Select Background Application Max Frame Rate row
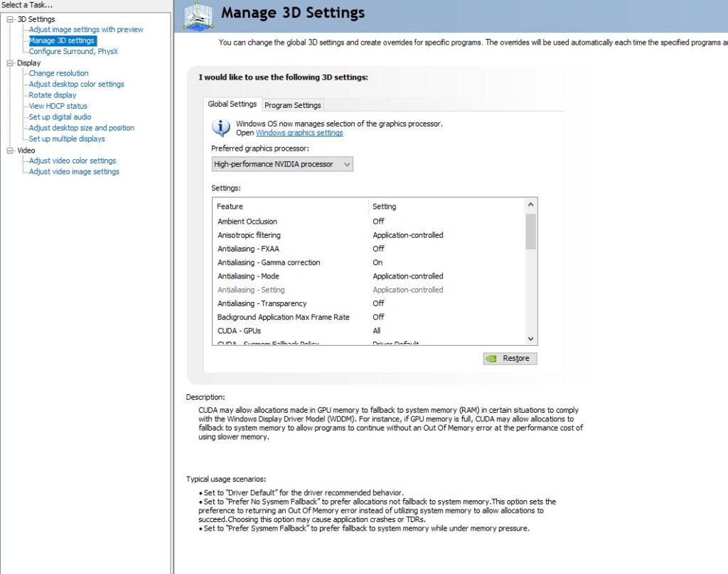Viewport: 728px width, 574px height. tap(369, 317)
